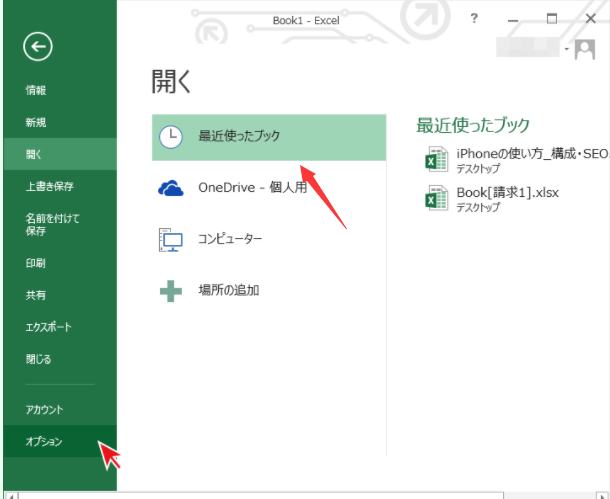The image size is (610, 499).
Task: Select 最近使ったブック location
Action: coord(269,137)
